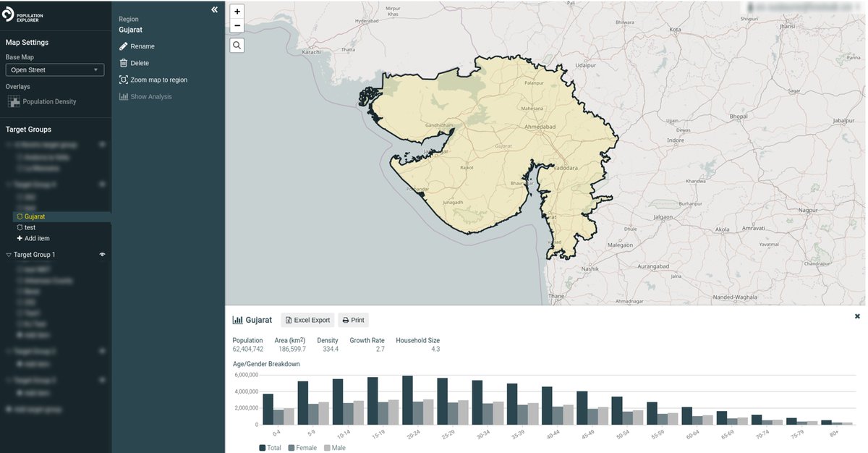
Task: Click the population value 62,404,742
Action: click(247, 349)
